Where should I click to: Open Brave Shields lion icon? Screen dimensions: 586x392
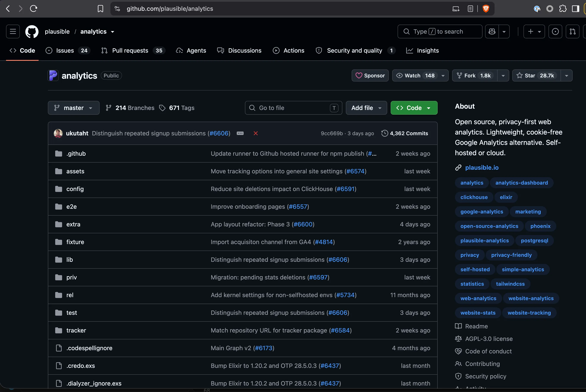coord(486,9)
